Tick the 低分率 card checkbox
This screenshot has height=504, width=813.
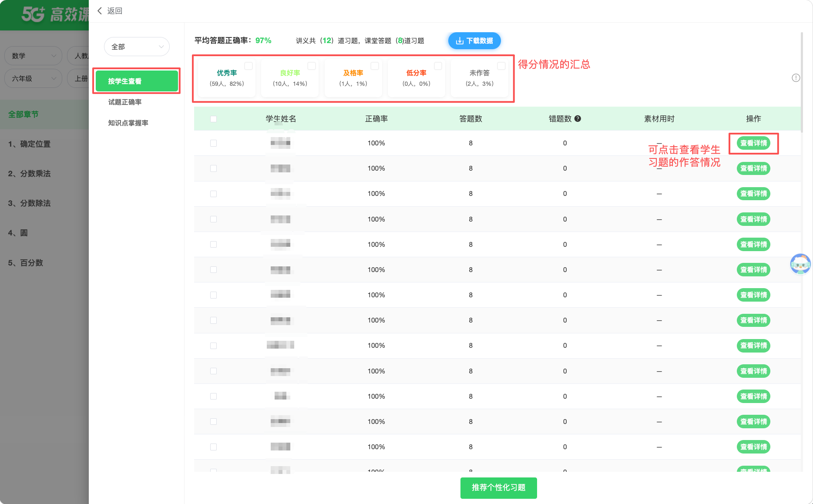pos(438,66)
